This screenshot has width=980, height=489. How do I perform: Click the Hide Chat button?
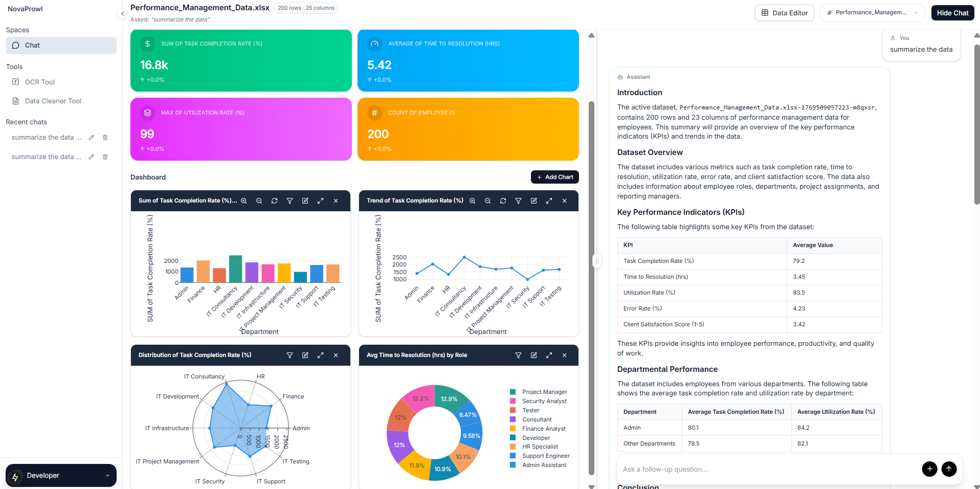click(x=952, y=13)
